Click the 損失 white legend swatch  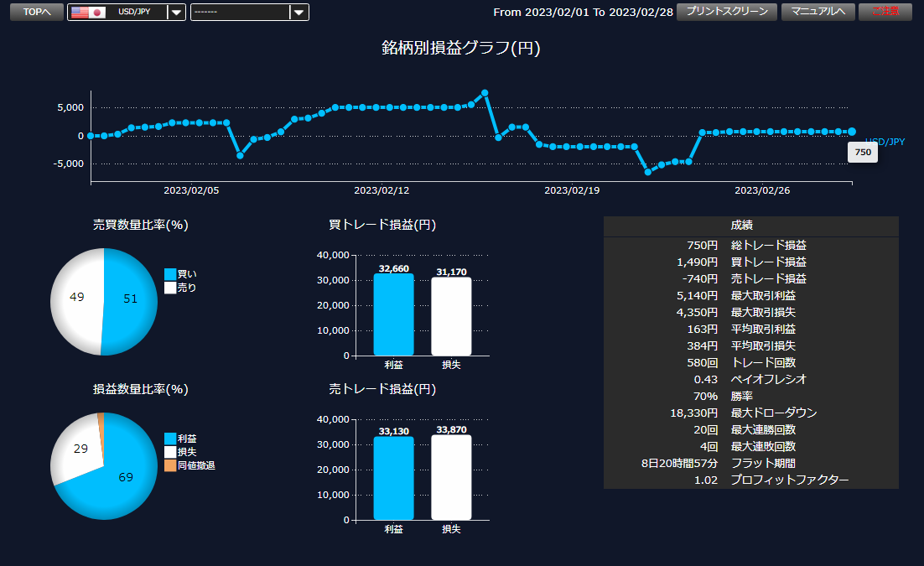point(170,452)
